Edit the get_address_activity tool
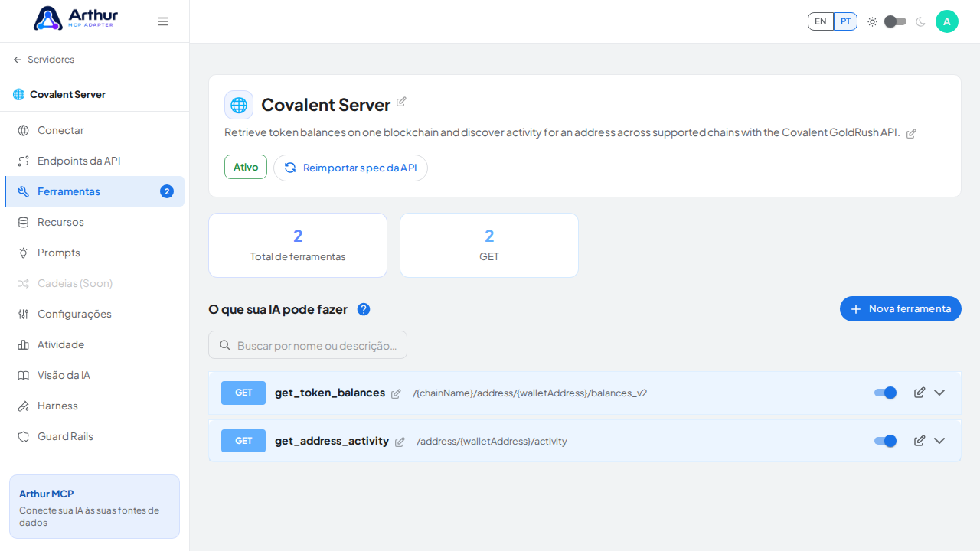This screenshot has width=980, height=551. (920, 441)
